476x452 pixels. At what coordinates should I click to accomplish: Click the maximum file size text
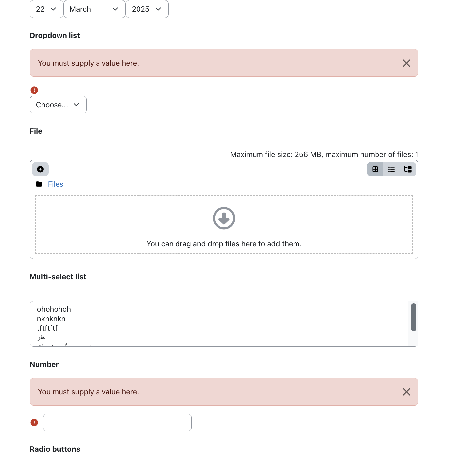pos(324,154)
